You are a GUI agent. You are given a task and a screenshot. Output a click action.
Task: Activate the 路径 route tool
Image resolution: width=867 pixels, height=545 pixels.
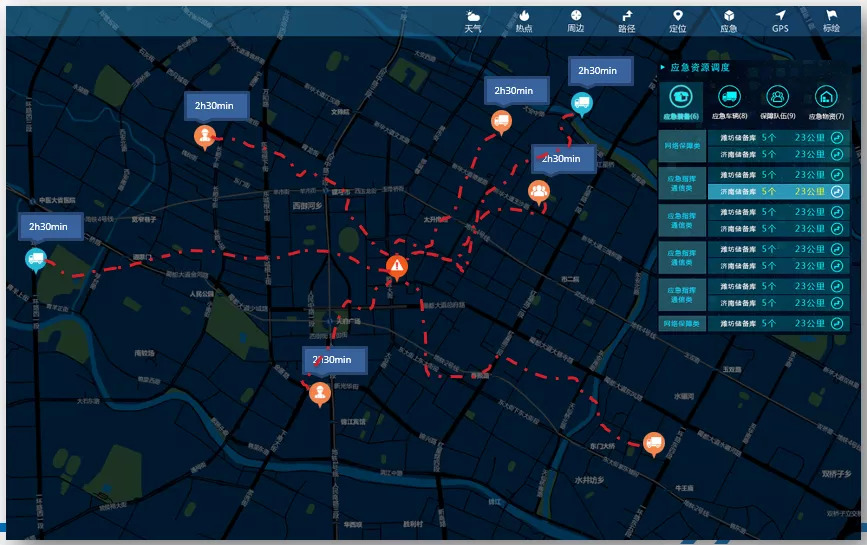627,20
